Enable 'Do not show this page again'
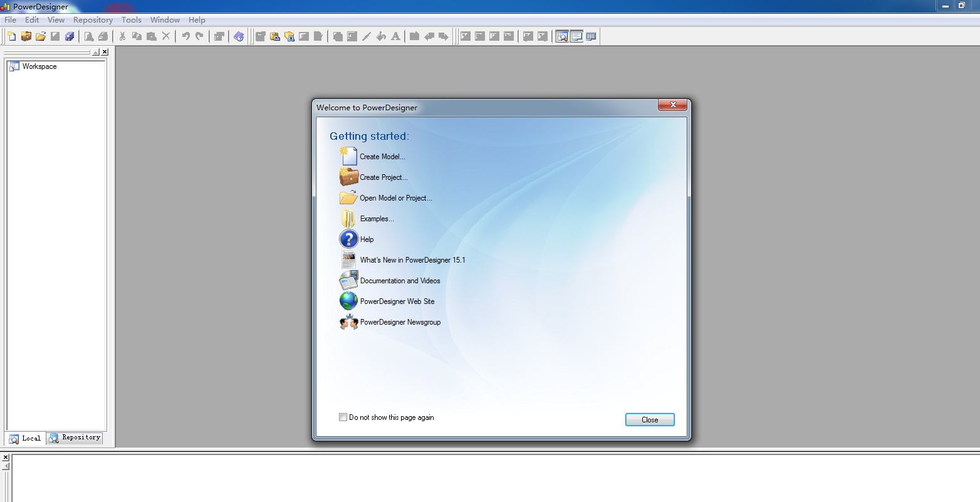The image size is (980, 502). click(x=343, y=417)
